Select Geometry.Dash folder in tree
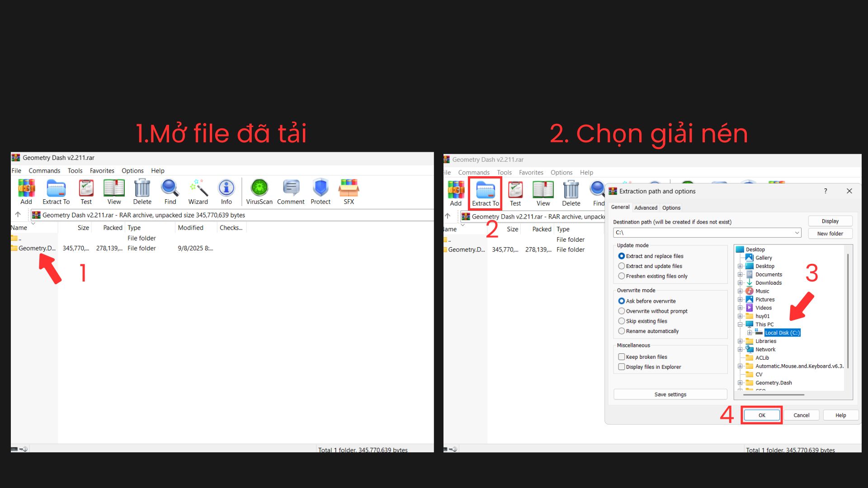The width and height of the screenshot is (868, 488). click(773, 383)
